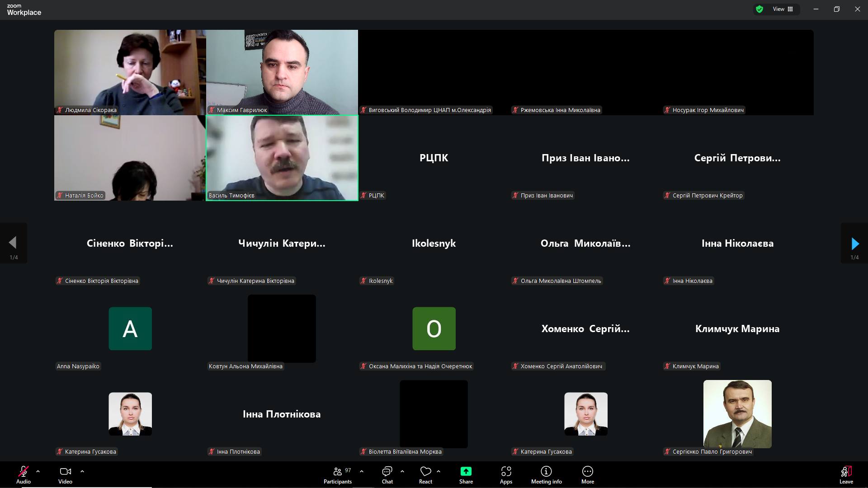Show Meeting info details

546,475
